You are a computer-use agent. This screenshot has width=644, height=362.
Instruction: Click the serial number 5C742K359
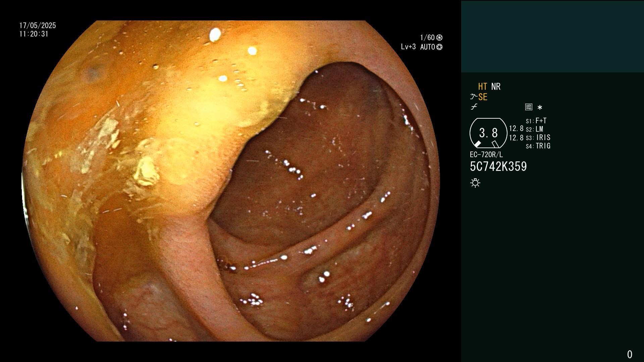498,167
